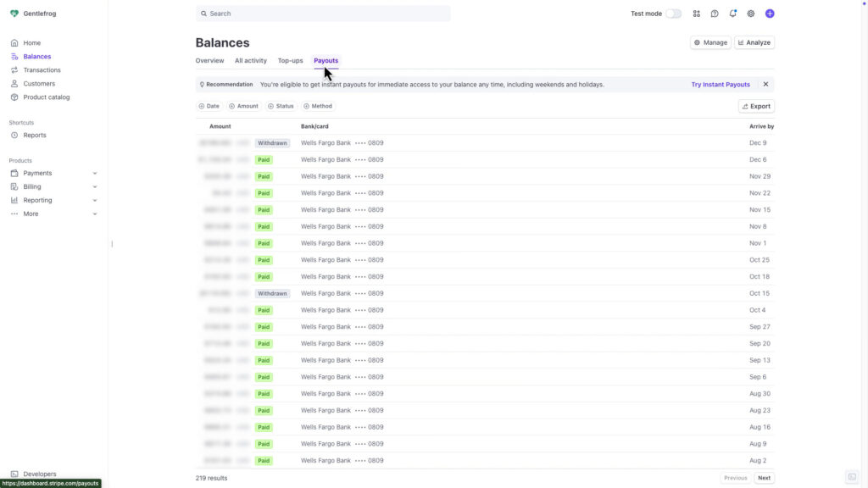Open the Customers page

click(38, 83)
